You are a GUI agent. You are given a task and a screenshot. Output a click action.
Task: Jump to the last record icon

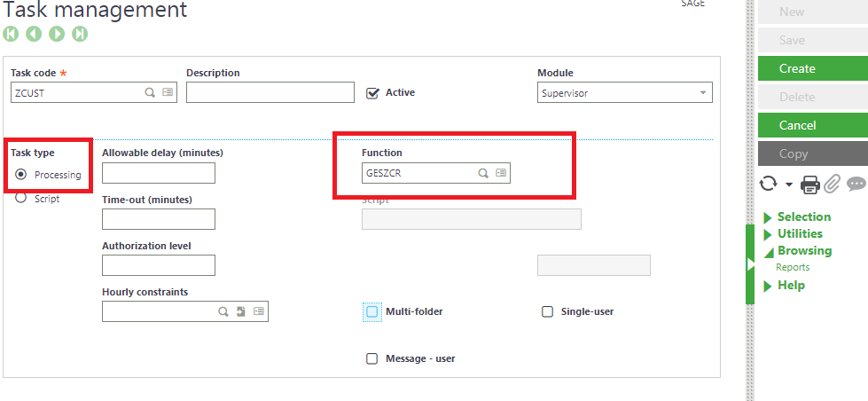(x=80, y=34)
